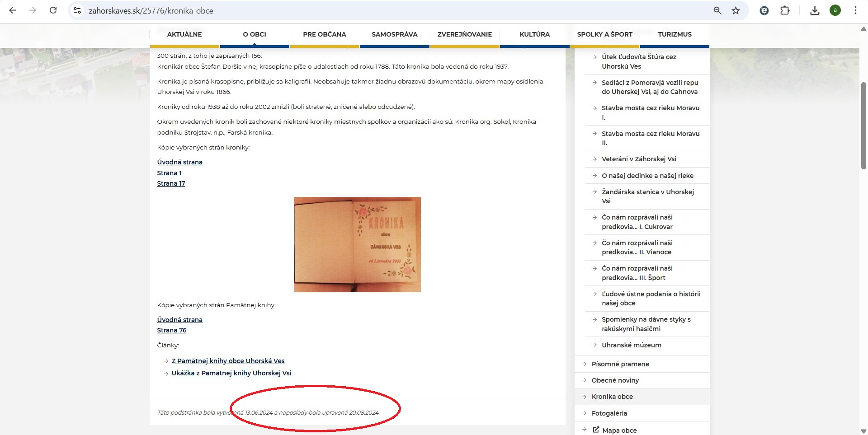The image size is (868, 435).
Task: Open Uhranské múzeum sidebar item
Action: pyautogui.click(x=631, y=345)
